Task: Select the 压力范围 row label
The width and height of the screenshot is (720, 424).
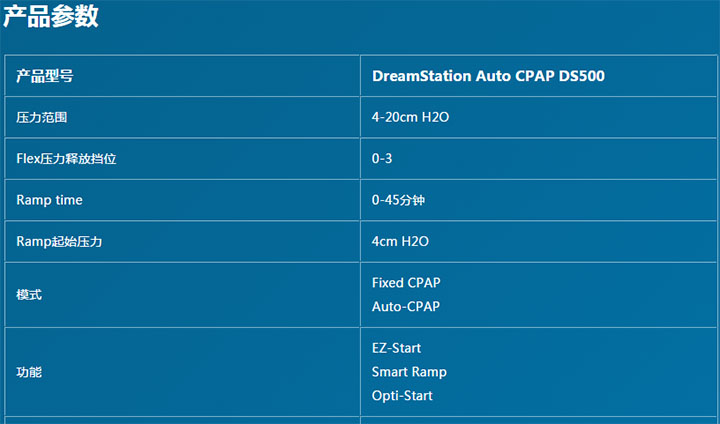Action: coord(42,118)
